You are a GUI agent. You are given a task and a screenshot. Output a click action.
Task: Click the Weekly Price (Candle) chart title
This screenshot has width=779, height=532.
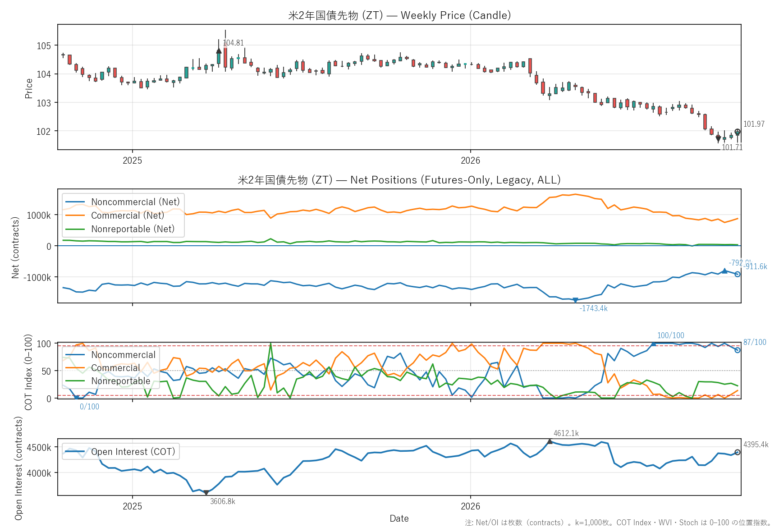(399, 15)
